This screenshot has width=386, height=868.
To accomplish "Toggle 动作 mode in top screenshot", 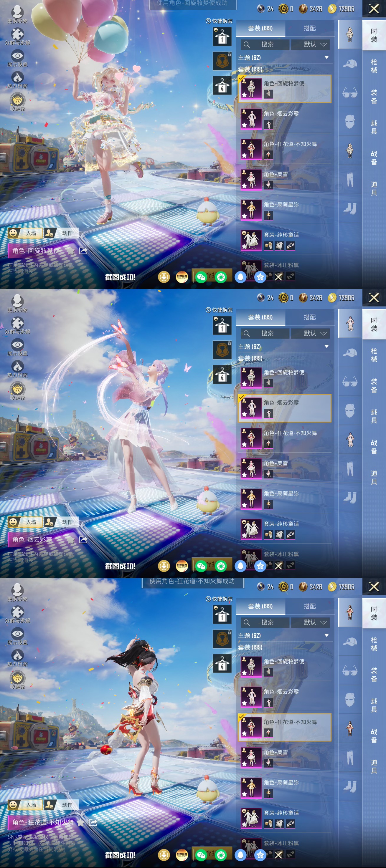I will pyautogui.click(x=61, y=233).
